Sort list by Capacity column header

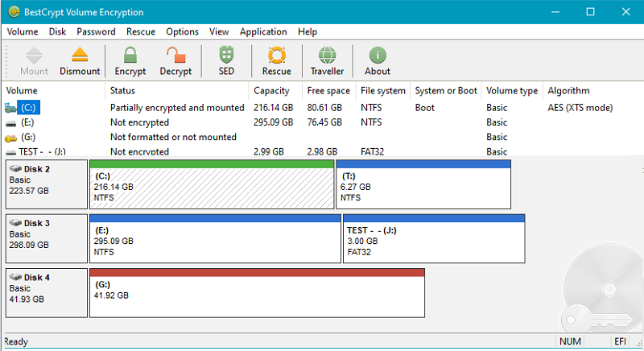271,91
